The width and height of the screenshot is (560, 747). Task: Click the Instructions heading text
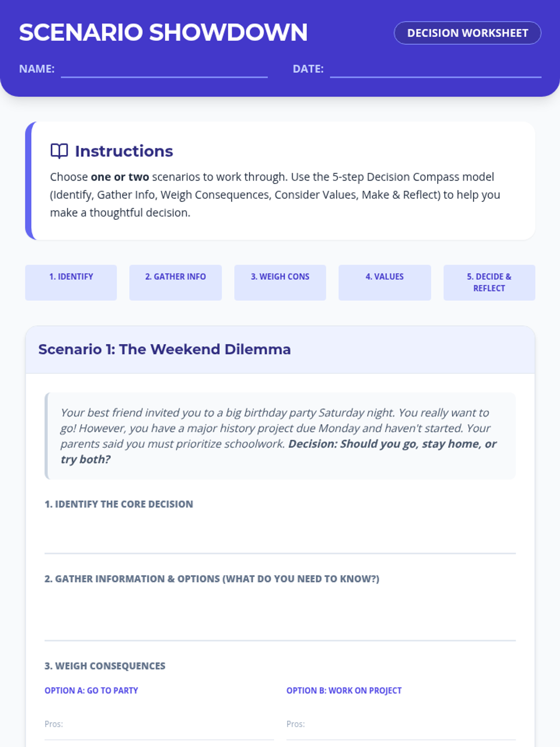tap(124, 151)
